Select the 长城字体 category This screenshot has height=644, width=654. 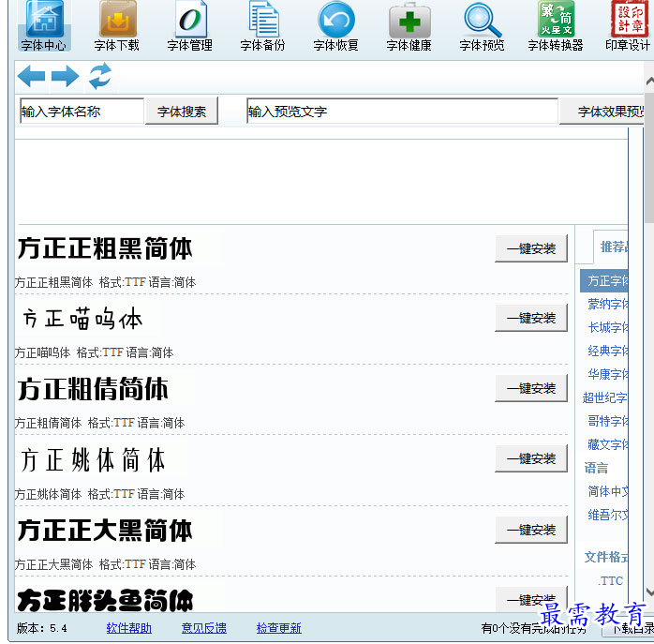pyautogui.click(x=607, y=327)
